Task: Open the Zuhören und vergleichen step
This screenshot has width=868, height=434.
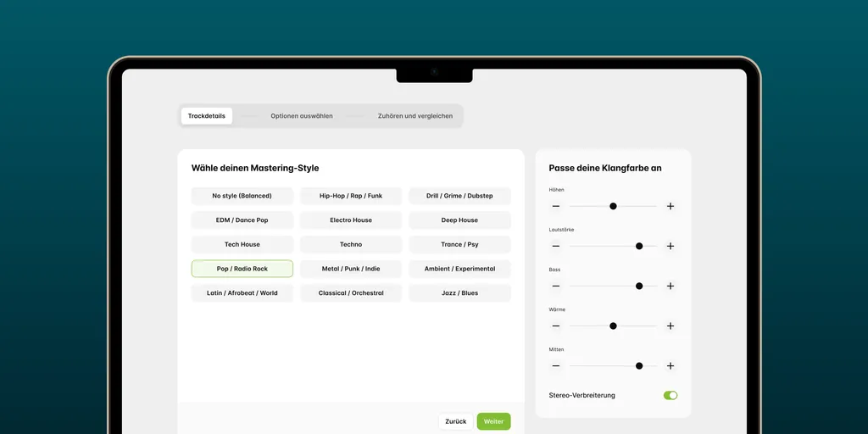Action: pyautogui.click(x=415, y=116)
